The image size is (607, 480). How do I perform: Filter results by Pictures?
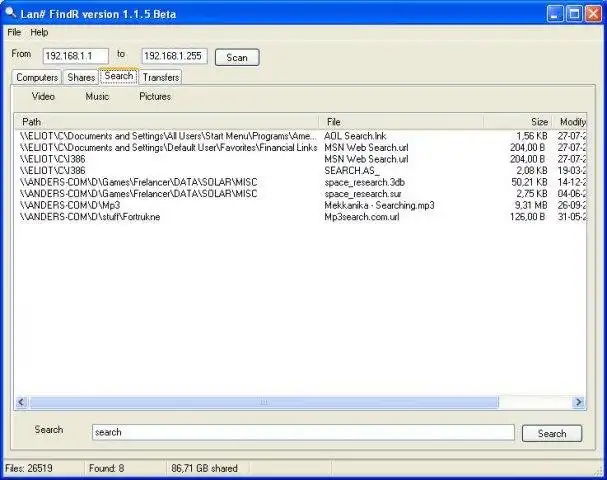click(155, 96)
